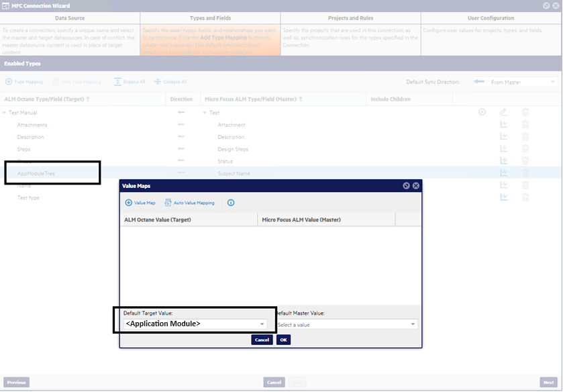
Task: Toggle sync direction arrow for Test Manual
Action: [181, 113]
